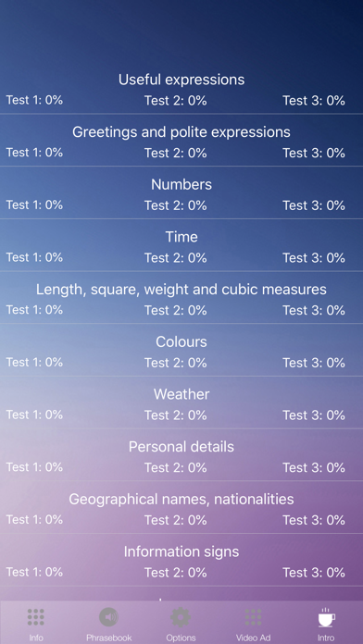Start Test 3 for Geographical names, nationalities
The image size is (363, 644).
click(314, 520)
